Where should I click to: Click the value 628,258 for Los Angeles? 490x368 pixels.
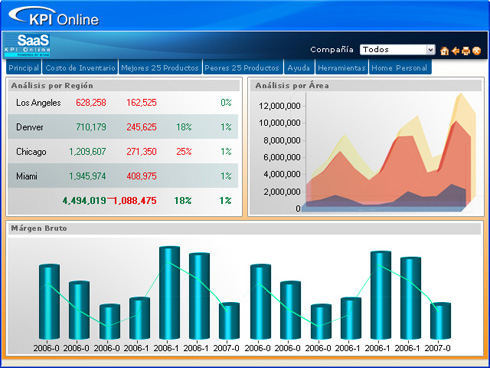pos(91,103)
